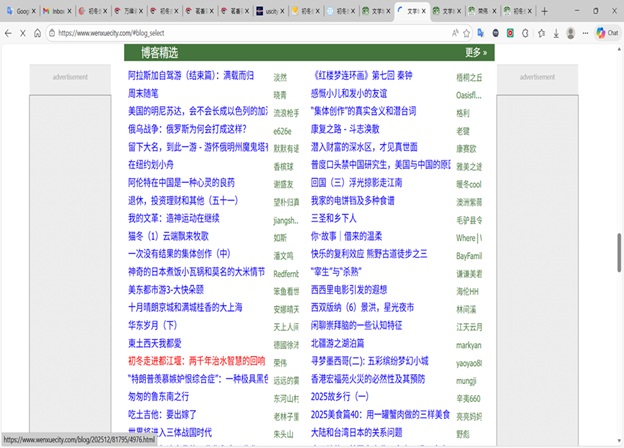624x448 pixels.
Task: Switch to the uscity tab
Action: [268, 11]
